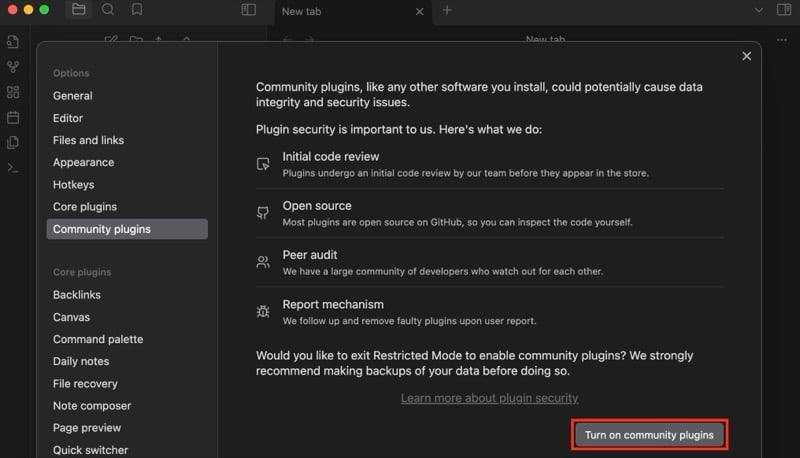Click the Peer audit heading

pos(310,255)
